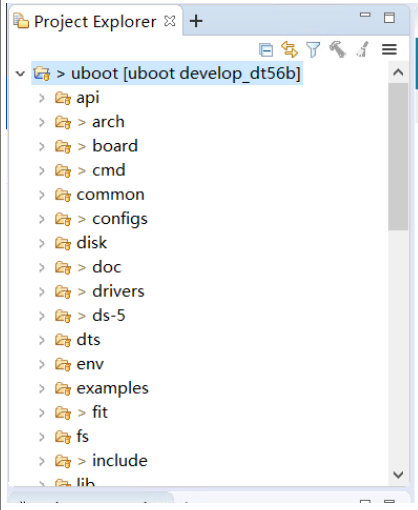Close the Project Explorer tab
Viewport: 418px width, 510px height.
pos(170,21)
